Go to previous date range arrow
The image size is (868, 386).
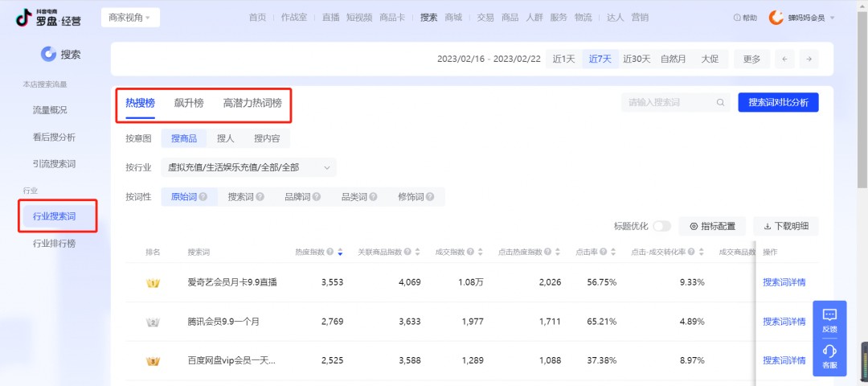(784, 60)
